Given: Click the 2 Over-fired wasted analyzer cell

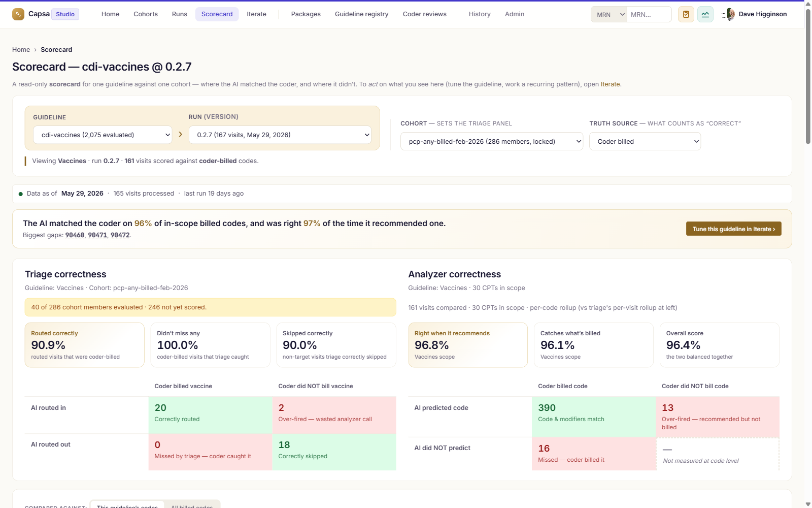Looking at the screenshot, I should point(334,415).
